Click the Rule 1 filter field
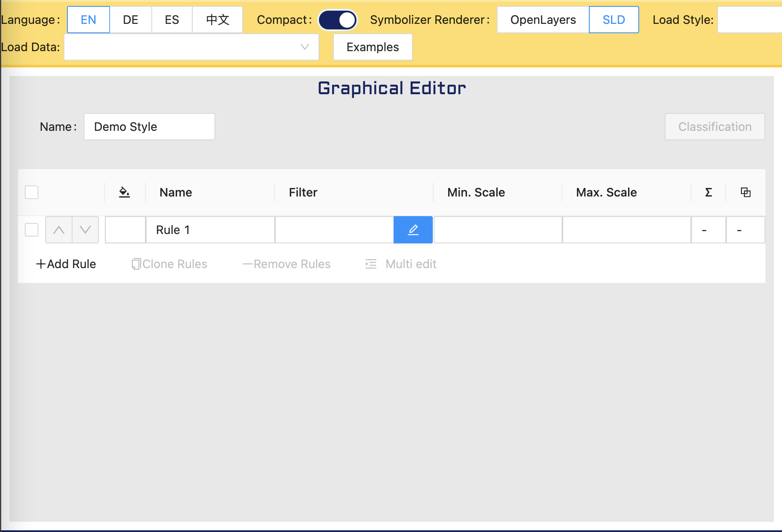The height and width of the screenshot is (532, 782). (x=334, y=230)
